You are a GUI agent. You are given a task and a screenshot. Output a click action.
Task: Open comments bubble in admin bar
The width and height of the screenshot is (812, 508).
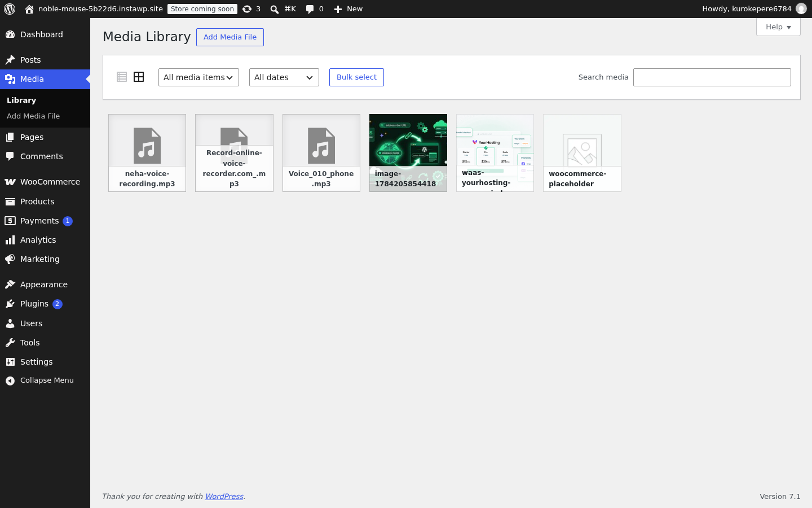click(310, 9)
